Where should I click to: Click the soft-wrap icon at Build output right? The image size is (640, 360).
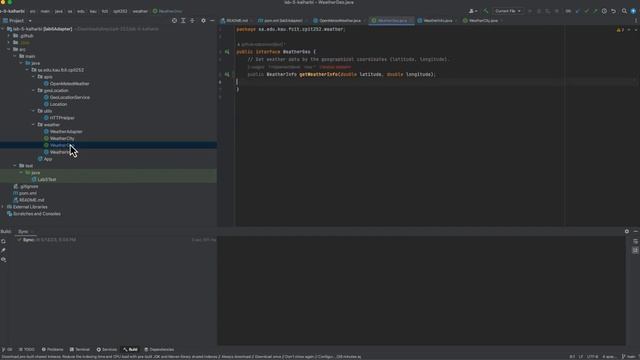click(635, 241)
